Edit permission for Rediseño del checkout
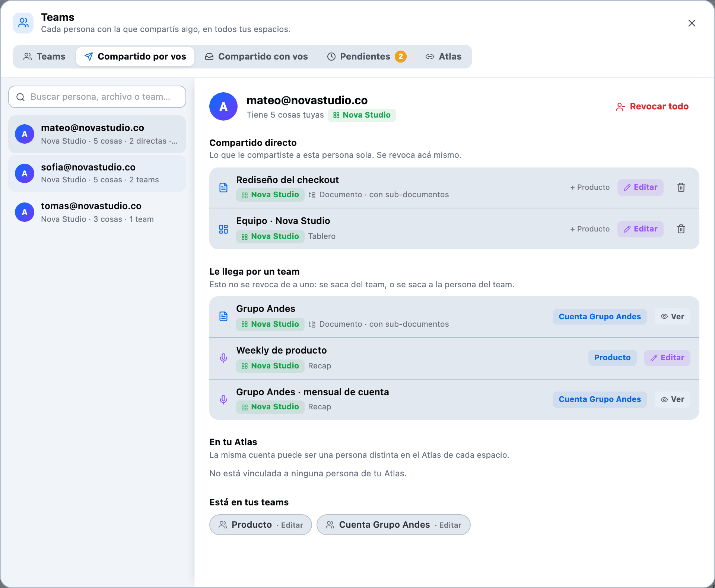 [x=641, y=187]
